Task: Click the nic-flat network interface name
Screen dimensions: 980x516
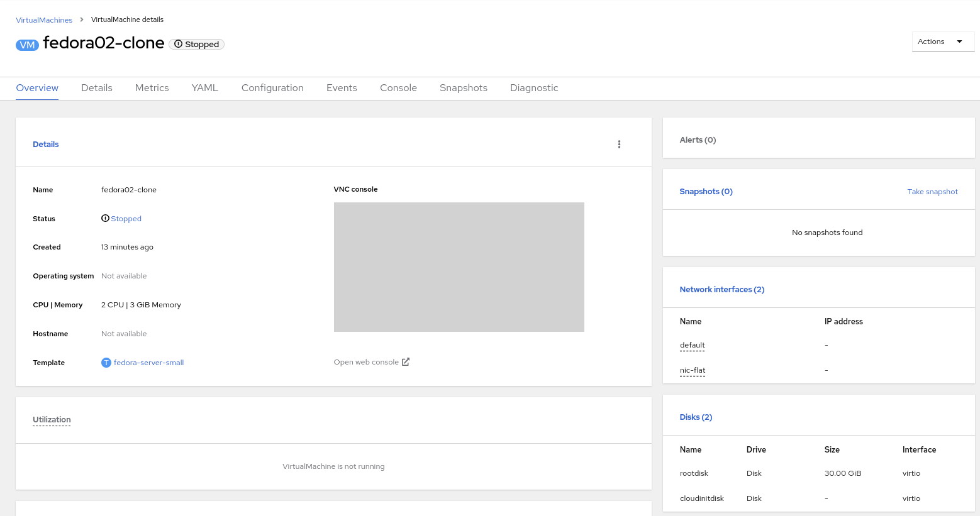Action: point(692,370)
